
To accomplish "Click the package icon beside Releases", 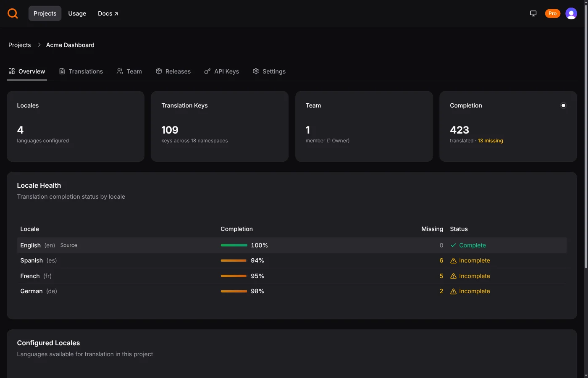I will tap(159, 71).
